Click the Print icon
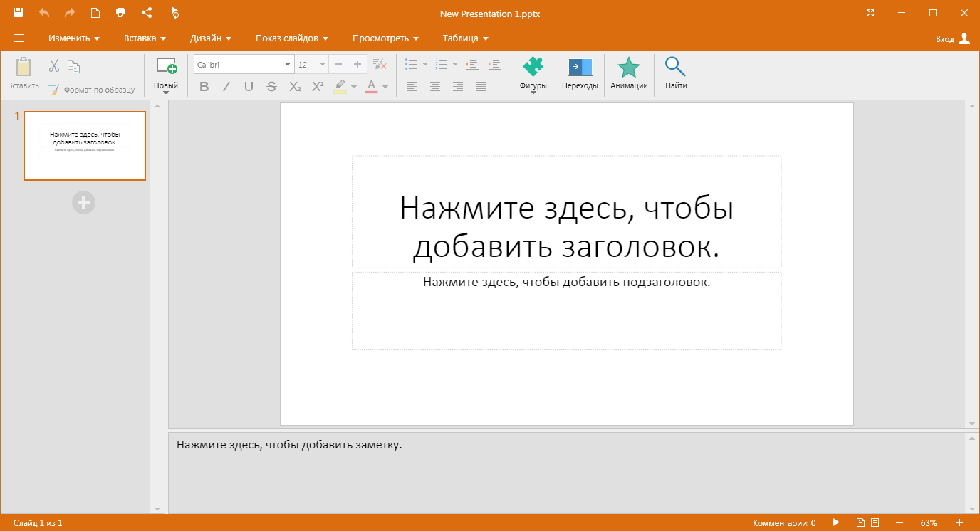Image resolution: width=980 pixels, height=531 pixels. coord(120,13)
